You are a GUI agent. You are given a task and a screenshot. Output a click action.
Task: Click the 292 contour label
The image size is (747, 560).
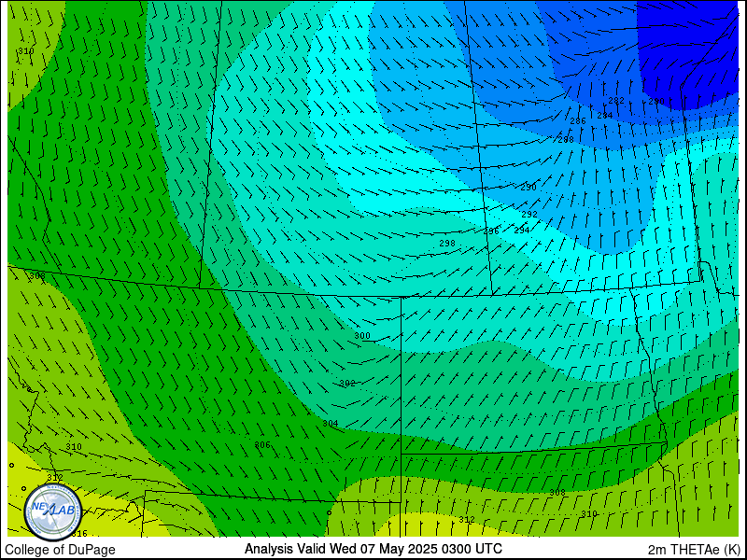tap(529, 215)
